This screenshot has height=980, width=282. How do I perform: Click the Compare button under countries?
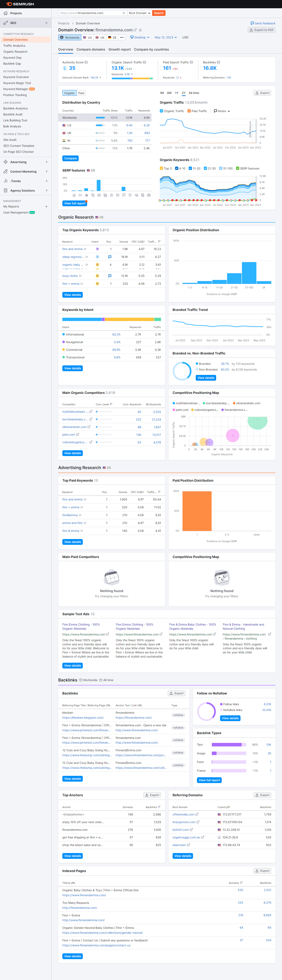70,158
